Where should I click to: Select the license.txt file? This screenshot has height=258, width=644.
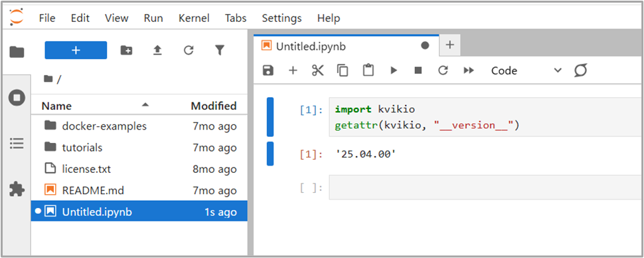point(139,169)
